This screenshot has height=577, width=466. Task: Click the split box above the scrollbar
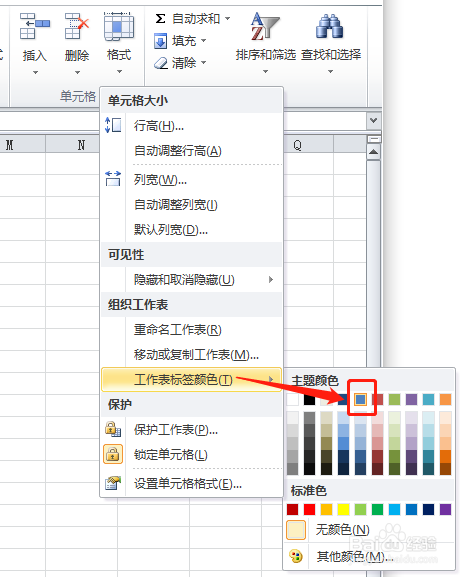(373, 139)
